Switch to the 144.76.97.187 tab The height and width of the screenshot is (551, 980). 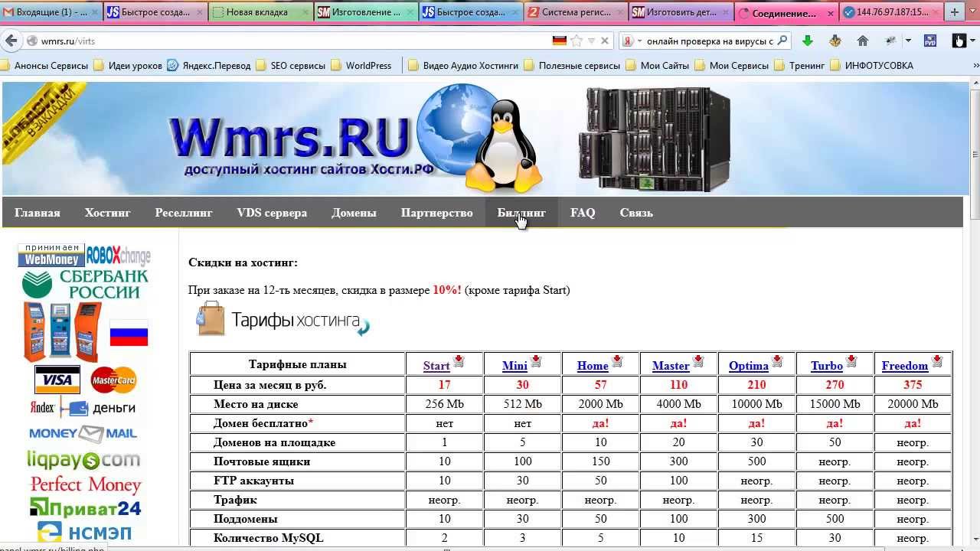pos(890,12)
